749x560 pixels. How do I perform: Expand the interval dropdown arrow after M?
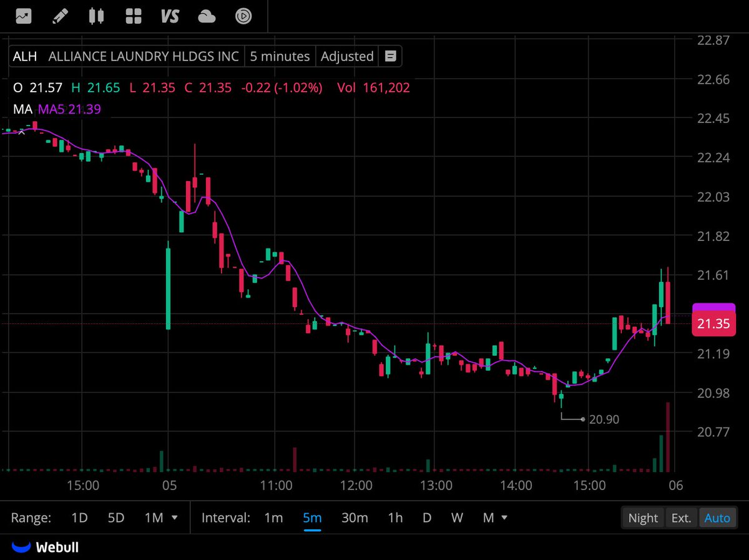point(504,518)
